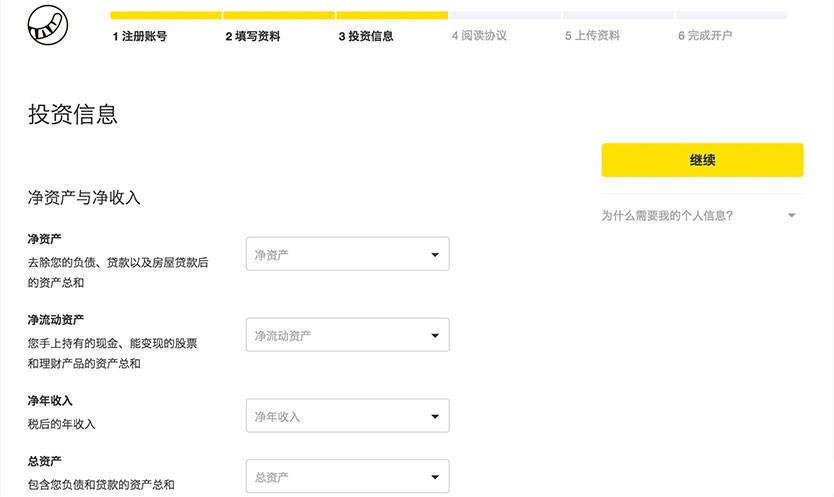
Task: Go to step 1 注册账号
Action: coord(140,36)
